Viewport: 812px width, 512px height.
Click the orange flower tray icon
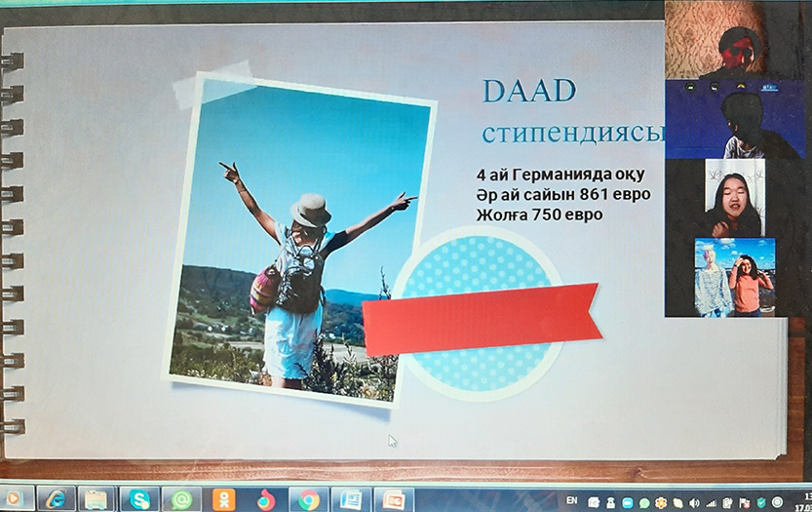[661, 502]
